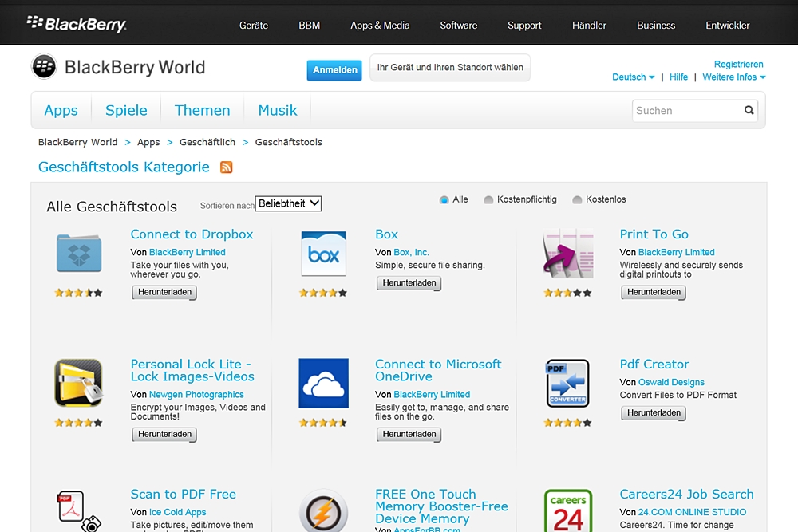Click Herunterladen for Box
798x532 pixels.
(x=409, y=283)
